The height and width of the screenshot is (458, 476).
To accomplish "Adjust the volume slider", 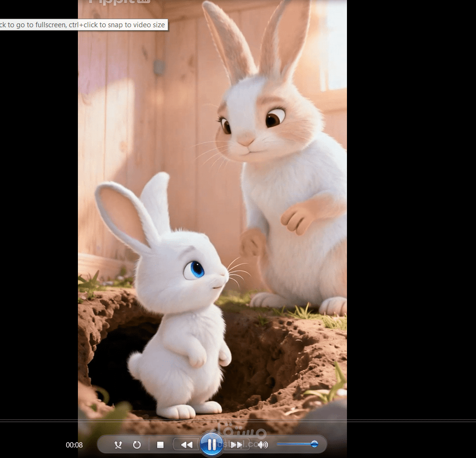I will coord(297,444).
